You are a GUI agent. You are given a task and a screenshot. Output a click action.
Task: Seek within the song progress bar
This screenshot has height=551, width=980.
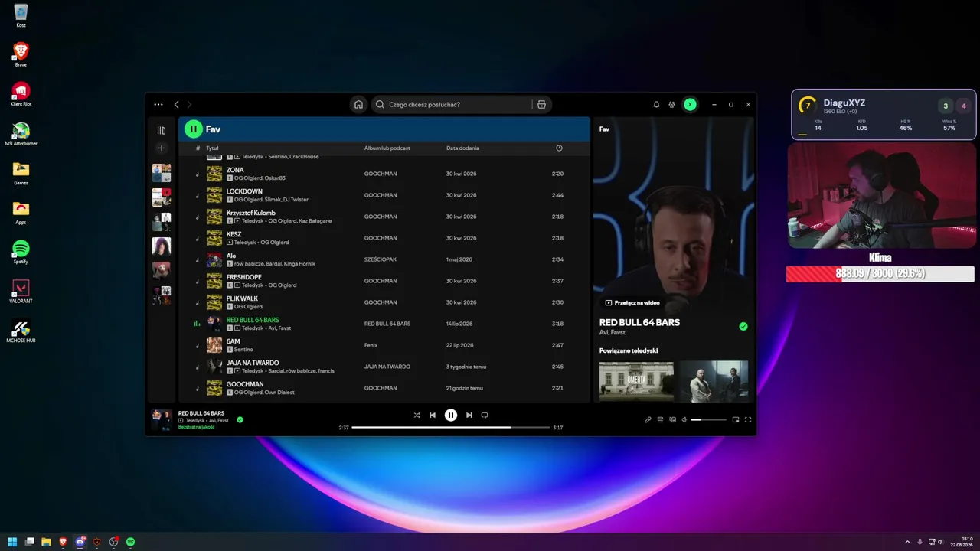[451, 427]
